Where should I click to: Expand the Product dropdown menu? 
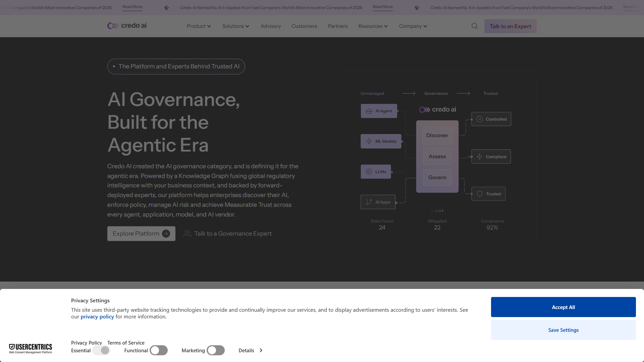pos(199,26)
